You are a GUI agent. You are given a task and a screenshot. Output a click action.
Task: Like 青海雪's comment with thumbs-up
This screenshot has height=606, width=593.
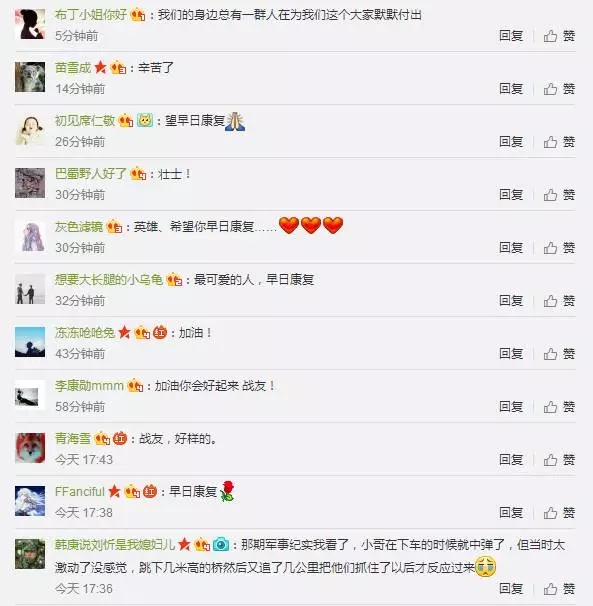[x=559, y=460]
